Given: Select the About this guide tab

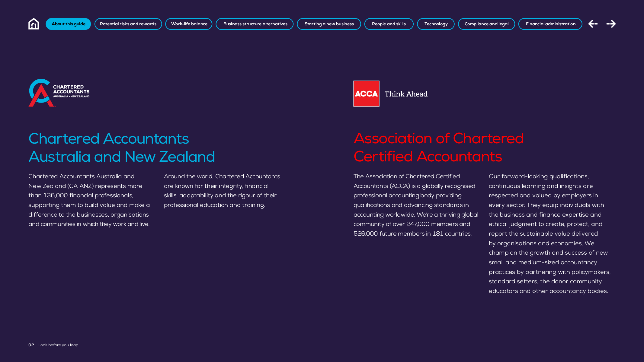Looking at the screenshot, I should pyautogui.click(x=68, y=24).
